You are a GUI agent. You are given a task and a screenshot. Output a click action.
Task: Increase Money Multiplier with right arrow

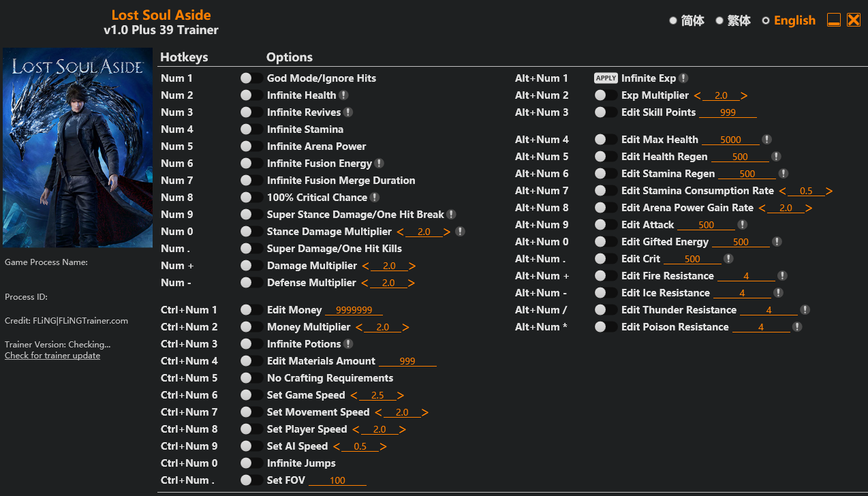pyautogui.click(x=406, y=328)
